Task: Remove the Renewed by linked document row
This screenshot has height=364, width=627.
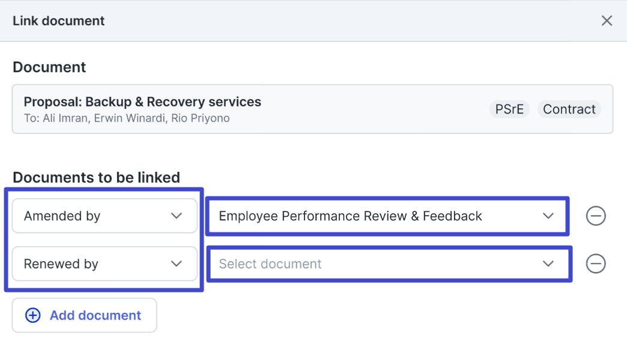Action: (x=595, y=264)
